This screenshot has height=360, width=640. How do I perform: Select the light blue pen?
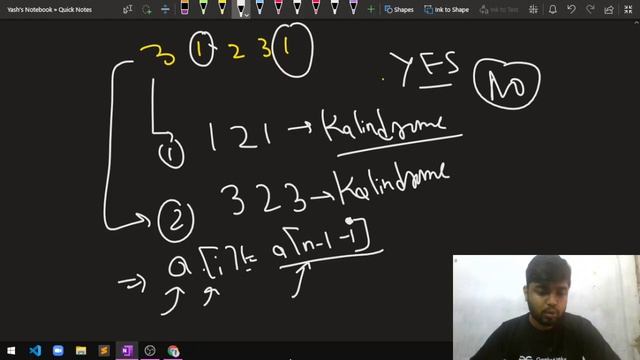click(x=260, y=8)
